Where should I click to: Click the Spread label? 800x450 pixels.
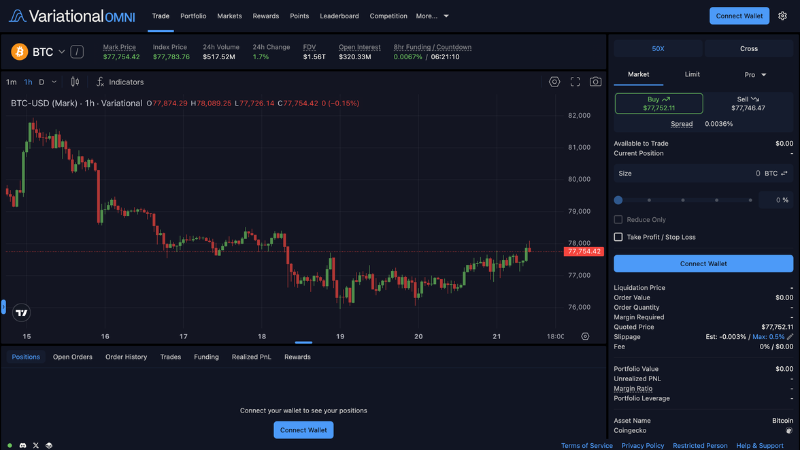pos(682,124)
